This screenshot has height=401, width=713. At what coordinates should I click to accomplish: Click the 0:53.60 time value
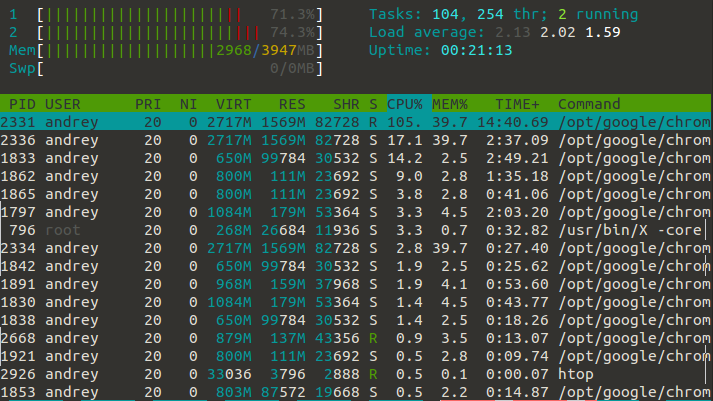pos(517,284)
